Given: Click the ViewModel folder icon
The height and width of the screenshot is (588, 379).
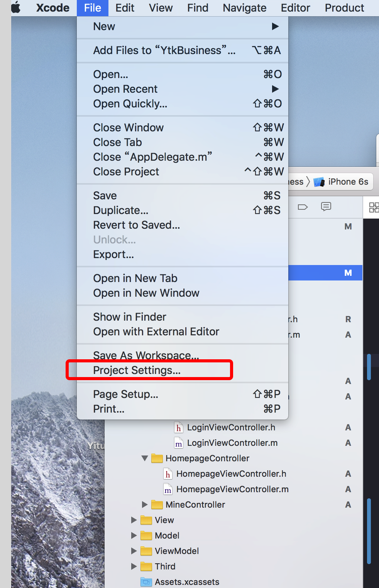Looking at the screenshot, I should coord(146,551).
